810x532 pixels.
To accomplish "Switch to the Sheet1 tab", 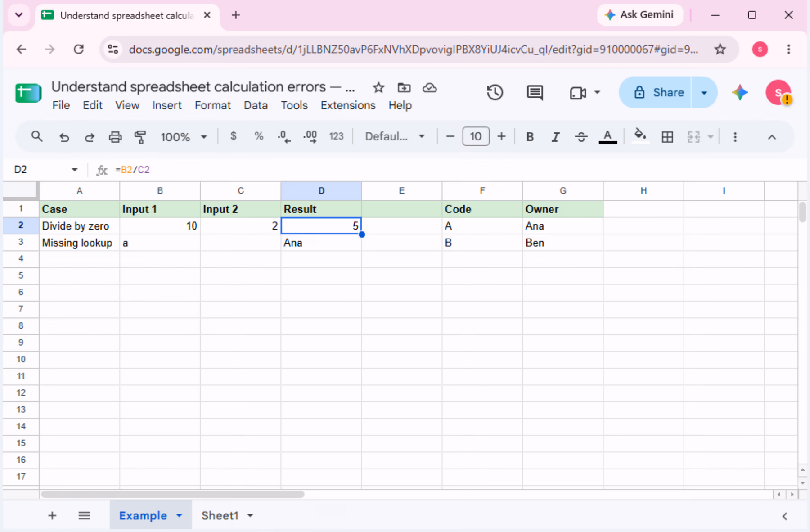I will pyautogui.click(x=220, y=516).
